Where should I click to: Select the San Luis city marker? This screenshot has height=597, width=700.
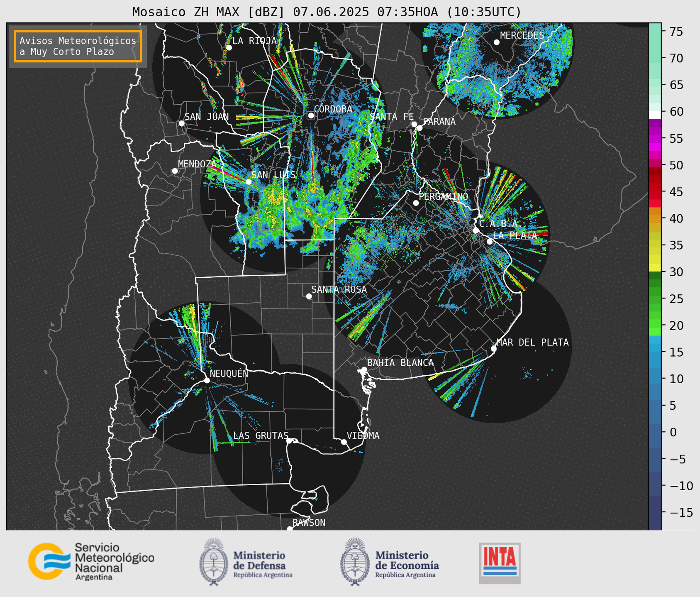pos(249,181)
